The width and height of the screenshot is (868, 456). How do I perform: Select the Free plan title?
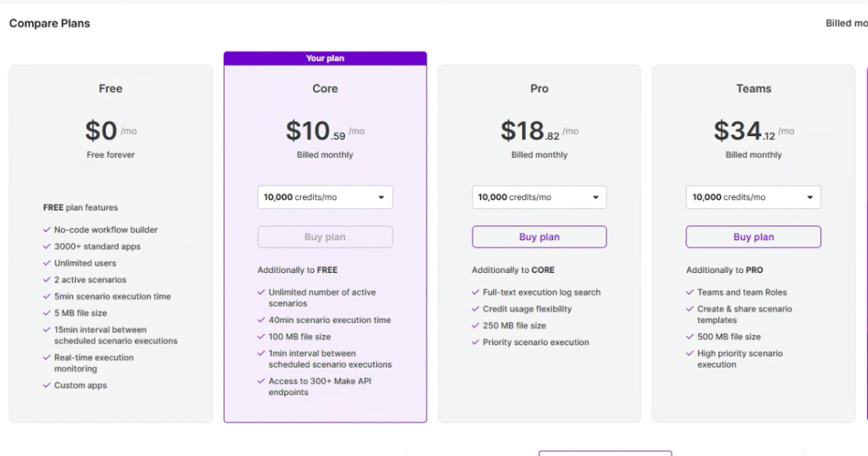[x=110, y=89]
